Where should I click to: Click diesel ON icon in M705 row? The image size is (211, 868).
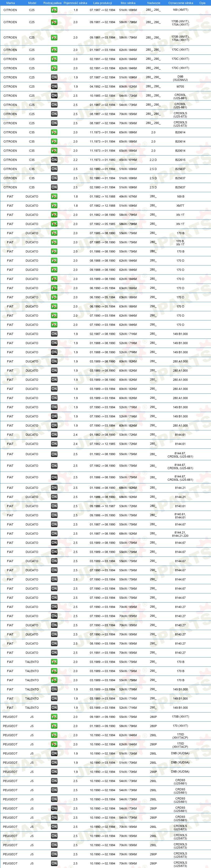54,87
